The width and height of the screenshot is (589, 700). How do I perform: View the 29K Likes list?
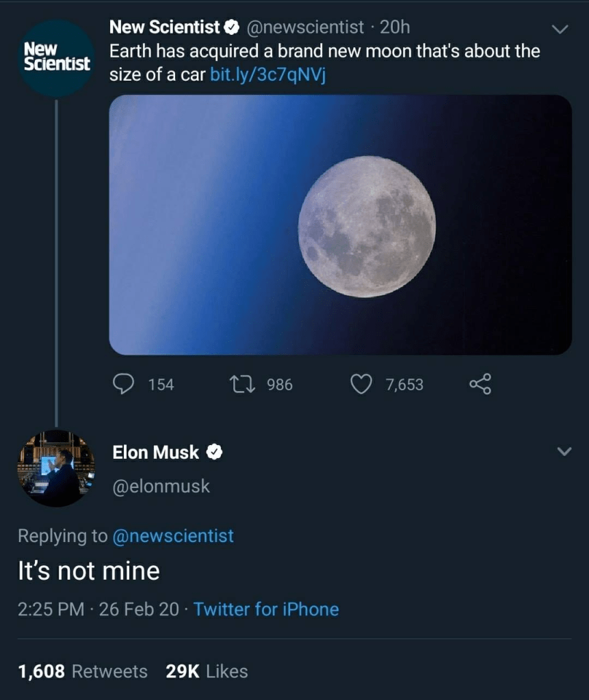[206, 671]
